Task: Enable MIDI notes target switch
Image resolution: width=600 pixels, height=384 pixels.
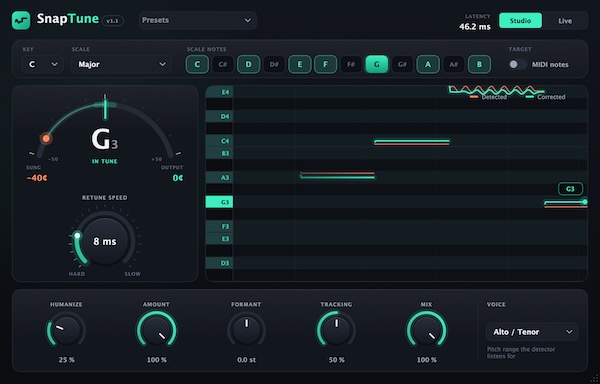Action: [x=517, y=64]
